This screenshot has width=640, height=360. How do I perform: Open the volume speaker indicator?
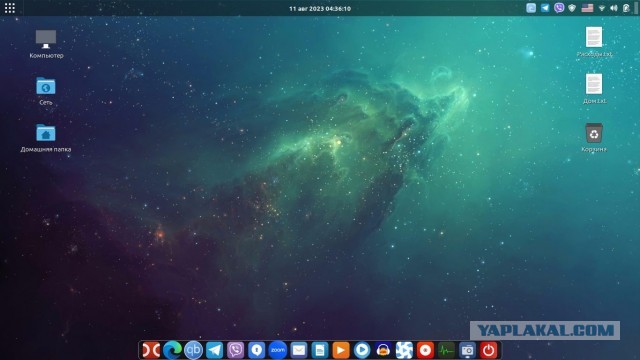coord(613,8)
